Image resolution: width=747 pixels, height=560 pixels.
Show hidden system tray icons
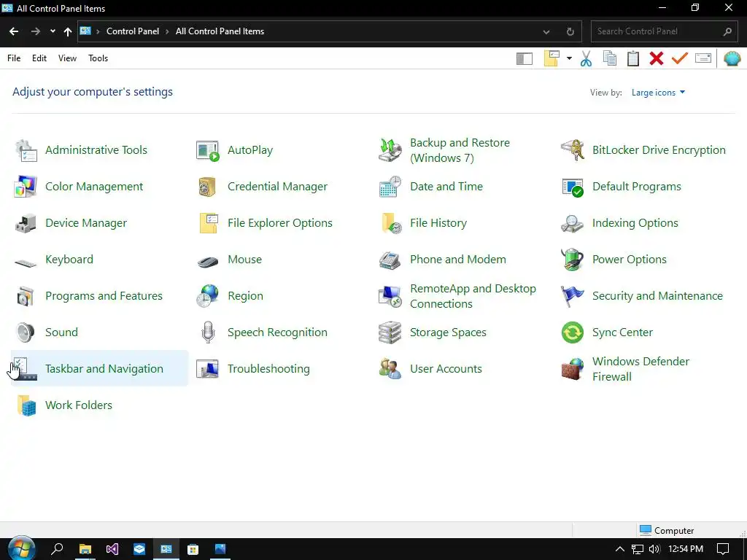coord(620,549)
